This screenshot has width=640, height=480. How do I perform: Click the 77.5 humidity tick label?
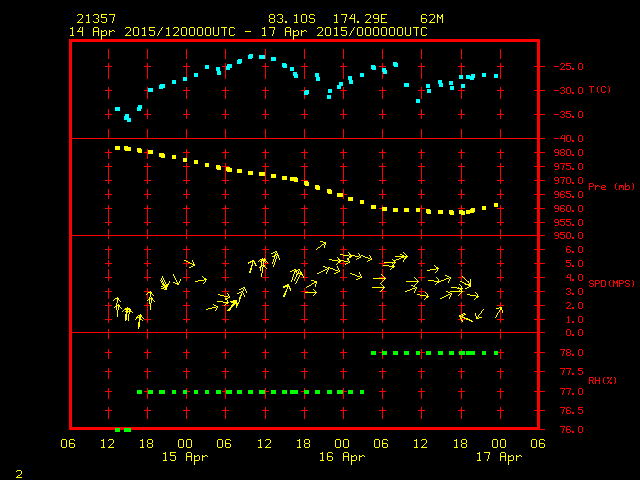[571, 372]
